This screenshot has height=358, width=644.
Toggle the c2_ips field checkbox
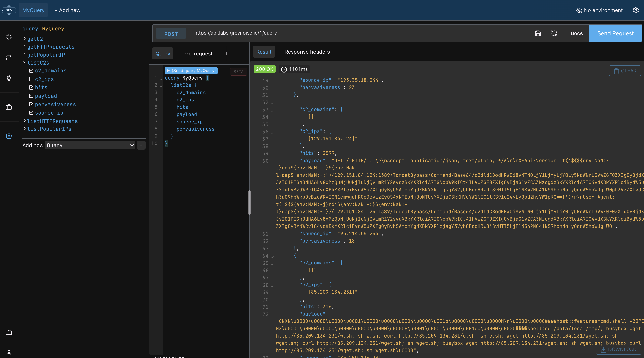31,79
